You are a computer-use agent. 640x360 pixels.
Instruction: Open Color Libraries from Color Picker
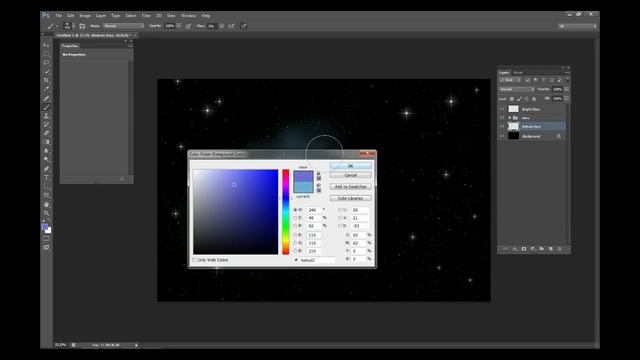[x=351, y=198]
